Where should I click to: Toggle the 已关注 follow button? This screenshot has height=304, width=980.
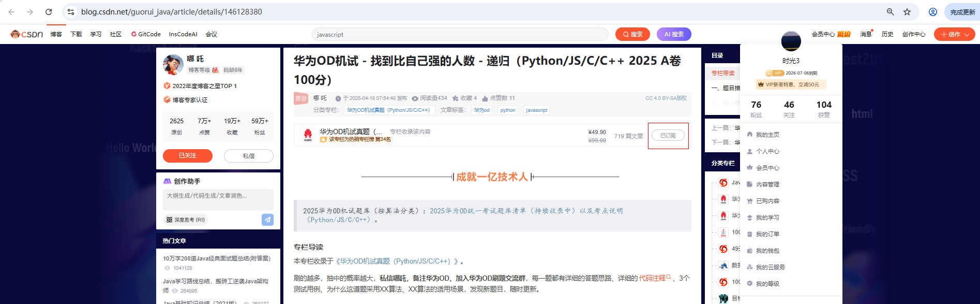point(188,155)
